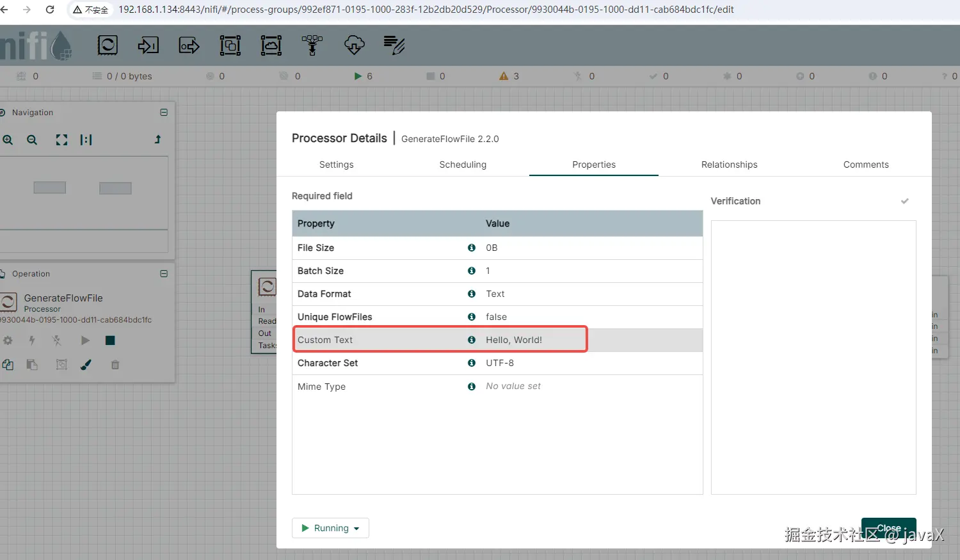Switch to the Scheduling tab

click(x=463, y=164)
